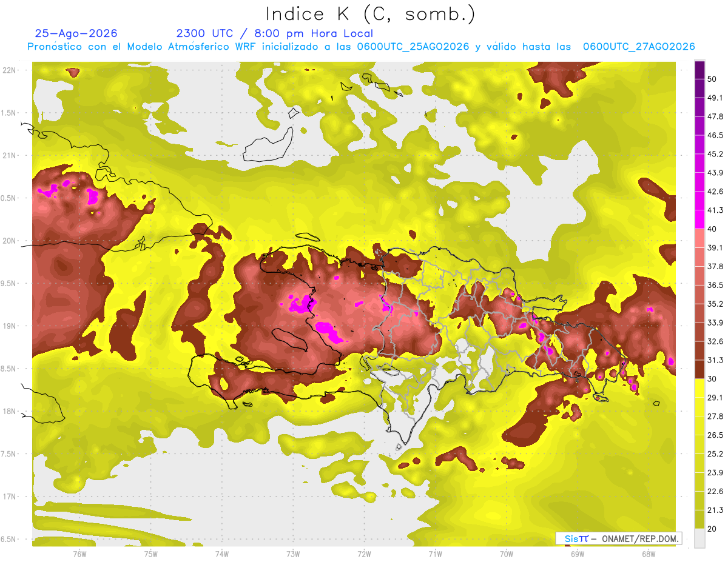The image size is (728, 562).
Task: Click the valid-until time "0600UTC_27AGO2026"
Action: pyautogui.click(x=639, y=47)
